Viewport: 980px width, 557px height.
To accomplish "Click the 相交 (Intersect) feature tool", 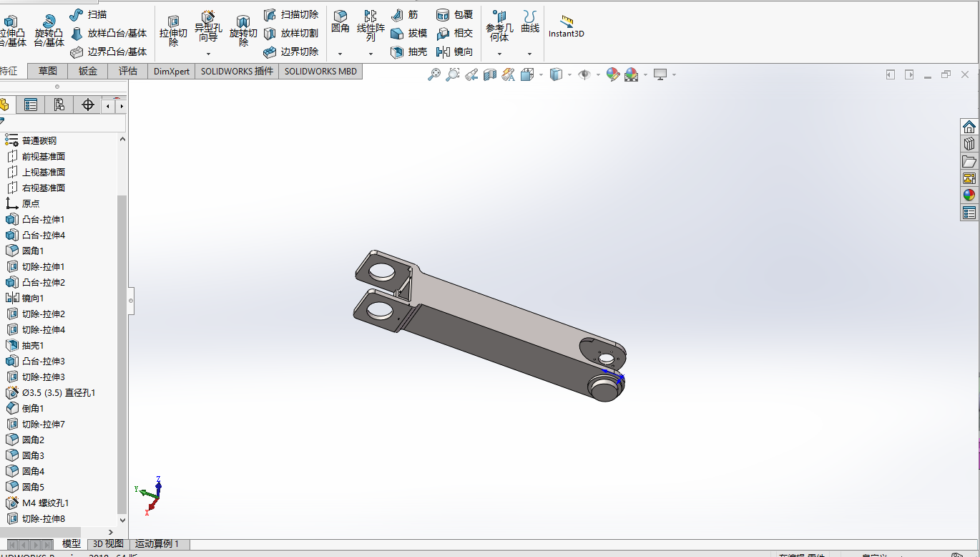I will [455, 33].
